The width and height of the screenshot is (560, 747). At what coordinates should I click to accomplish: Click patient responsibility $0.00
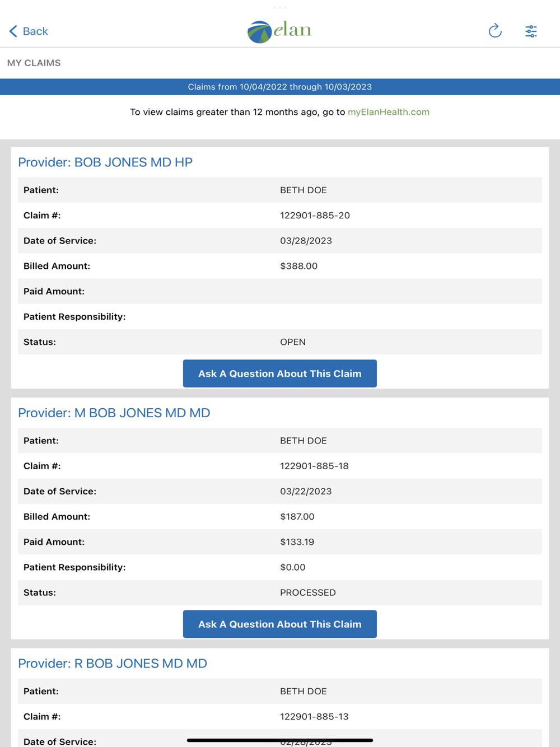click(x=293, y=567)
